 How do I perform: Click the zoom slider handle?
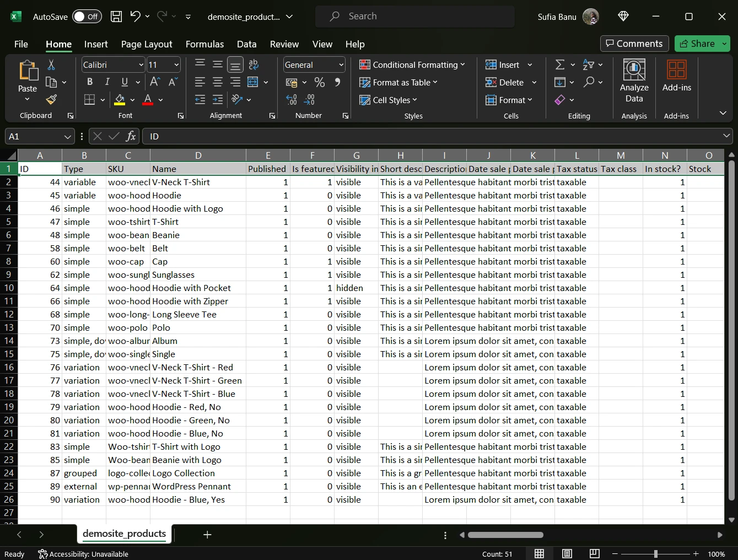[655, 553]
